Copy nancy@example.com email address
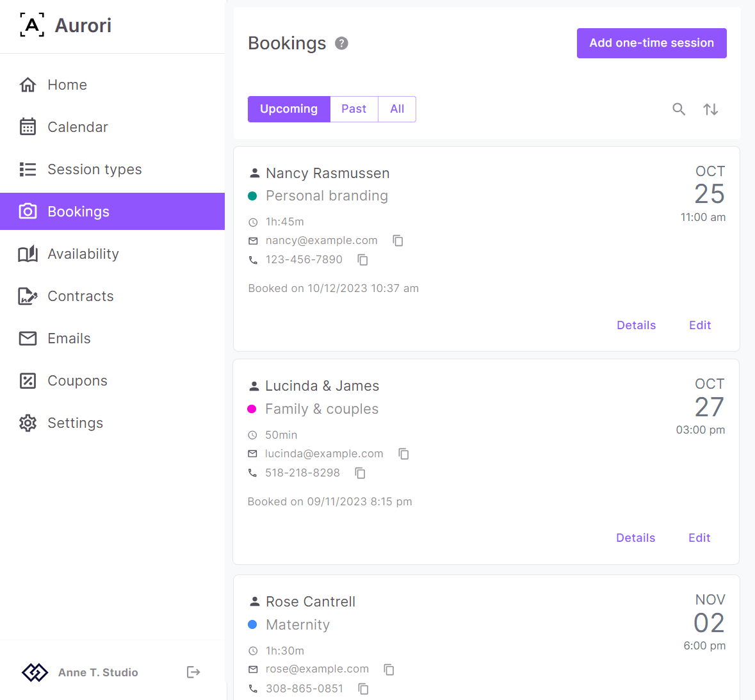Screen dimensions: 755x700 click(398, 241)
